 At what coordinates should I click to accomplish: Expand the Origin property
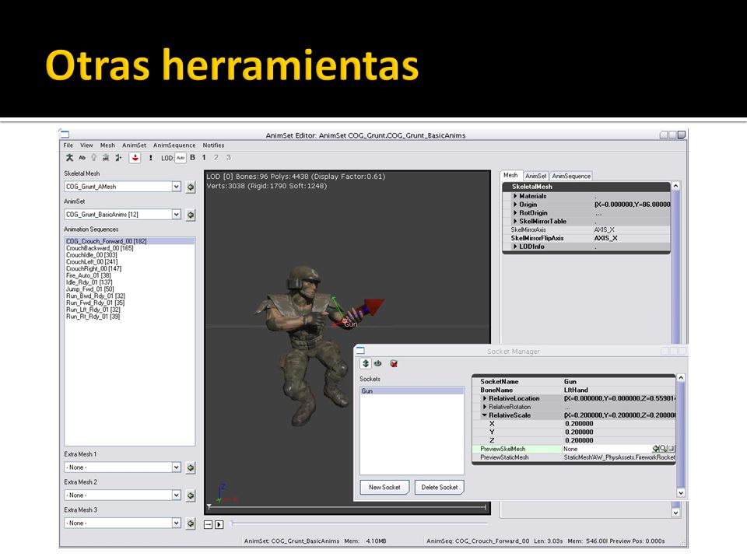click(x=515, y=205)
